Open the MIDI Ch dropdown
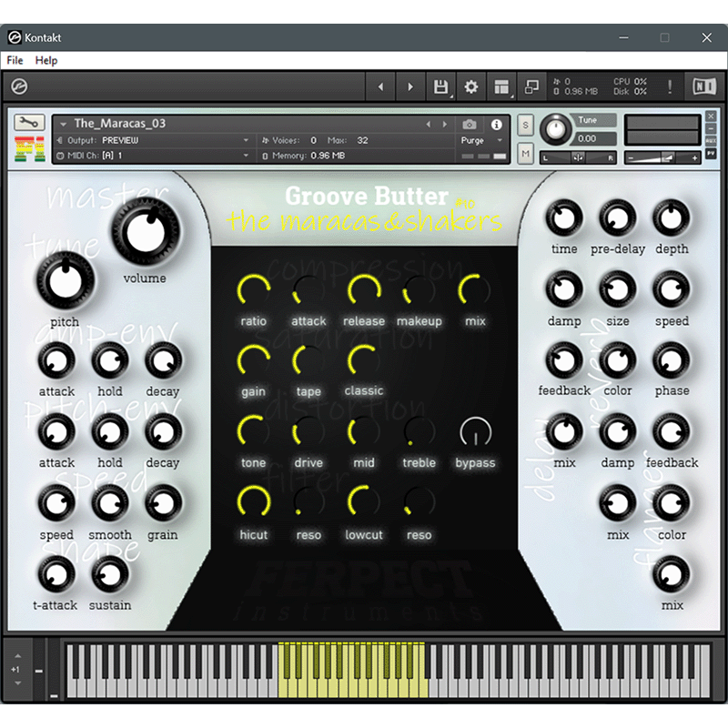728x728 pixels. click(246, 156)
